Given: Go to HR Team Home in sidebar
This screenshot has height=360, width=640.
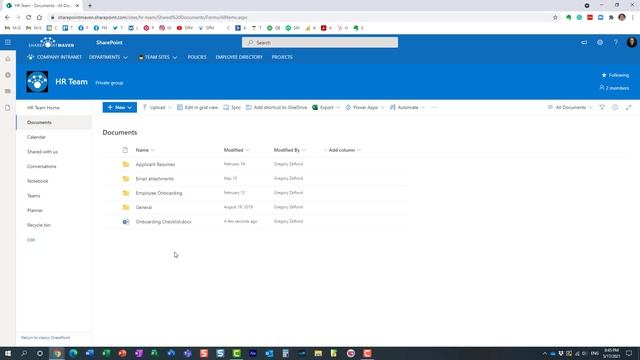Looking at the screenshot, I should pyautogui.click(x=43, y=108).
